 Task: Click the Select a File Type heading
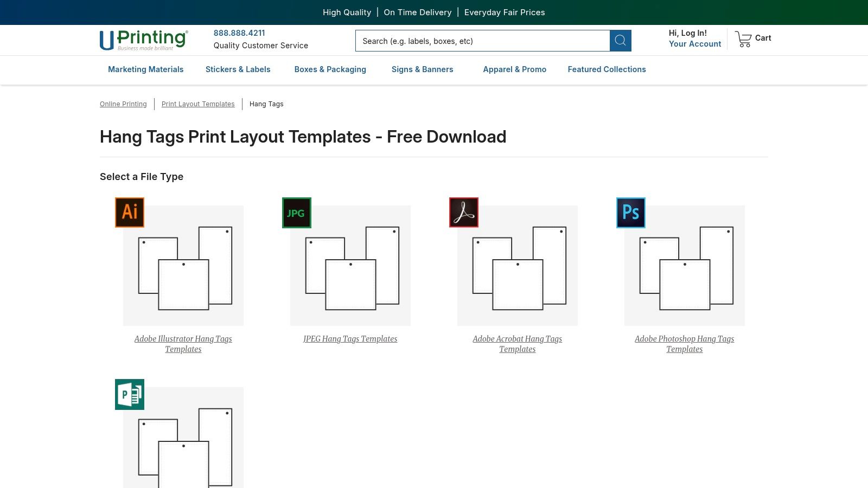142,177
